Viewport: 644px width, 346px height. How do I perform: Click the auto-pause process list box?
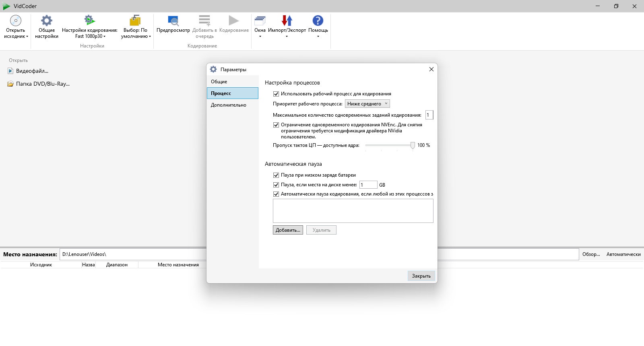[353, 211]
